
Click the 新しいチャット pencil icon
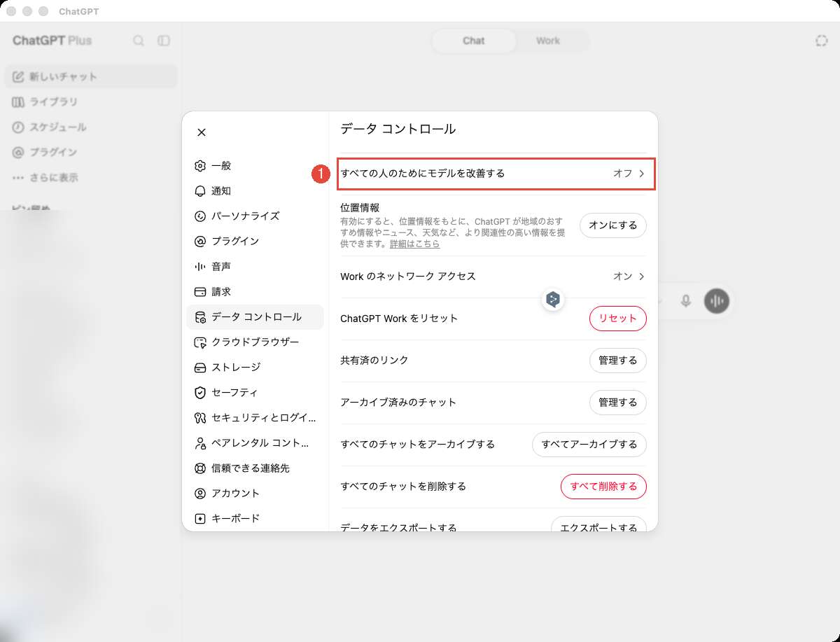18,76
